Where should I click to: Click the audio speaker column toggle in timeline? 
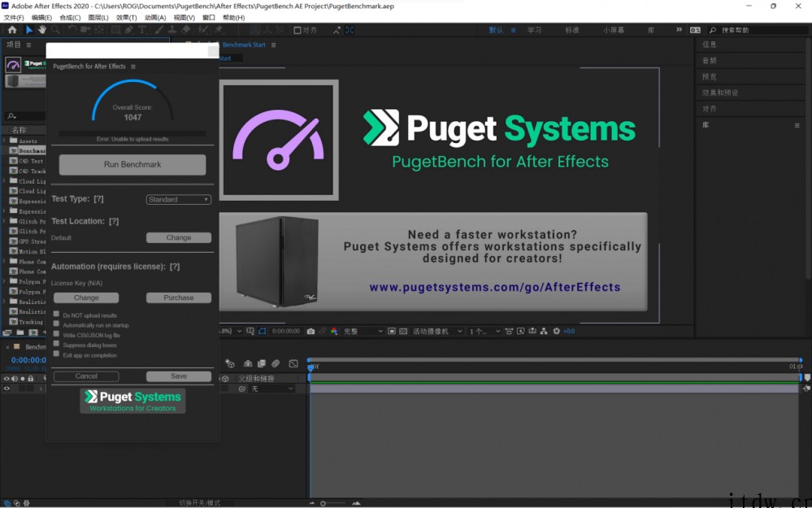(15, 379)
